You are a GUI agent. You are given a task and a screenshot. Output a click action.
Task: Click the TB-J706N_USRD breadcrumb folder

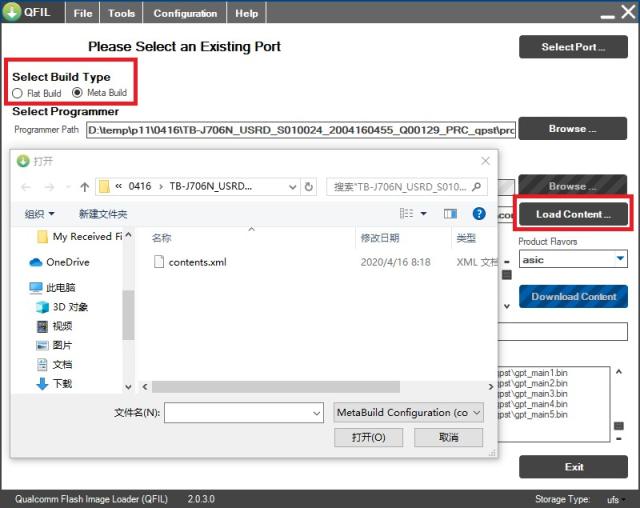pos(211,186)
